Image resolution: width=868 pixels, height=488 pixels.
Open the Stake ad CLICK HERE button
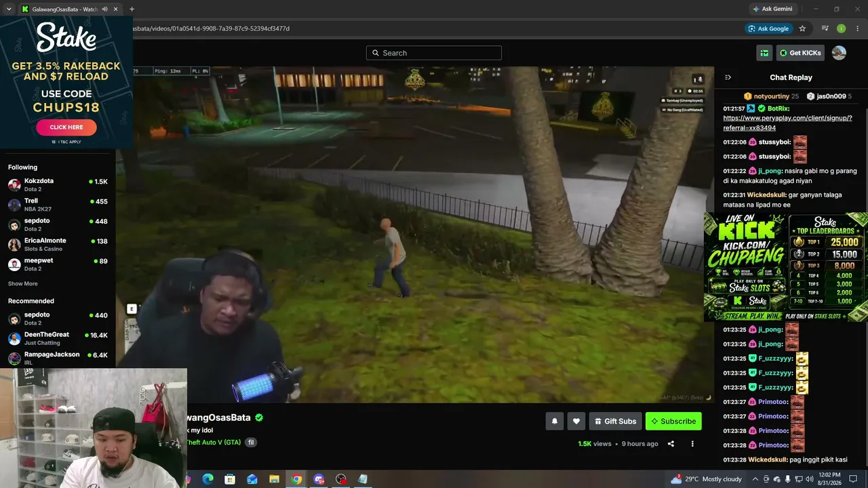[x=66, y=127]
